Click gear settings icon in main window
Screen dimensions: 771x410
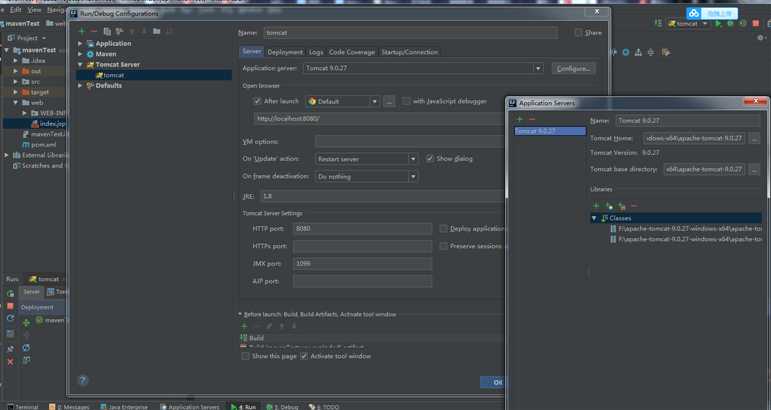coord(760,37)
